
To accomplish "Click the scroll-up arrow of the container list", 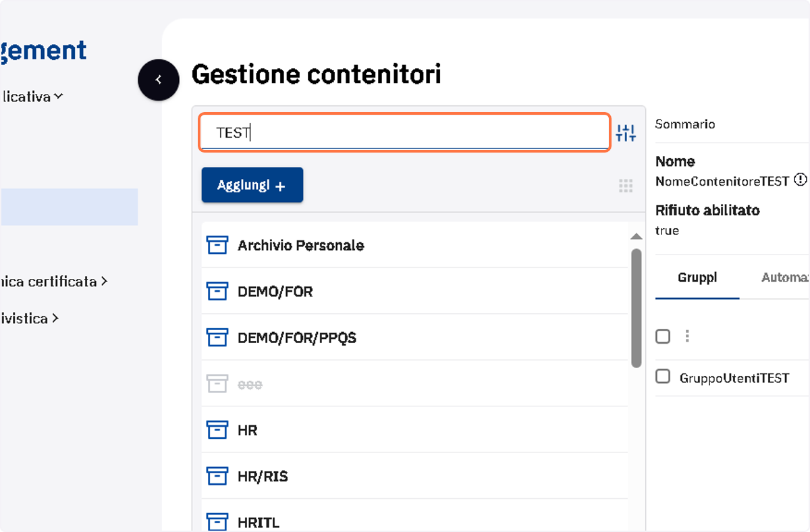I will [x=636, y=236].
